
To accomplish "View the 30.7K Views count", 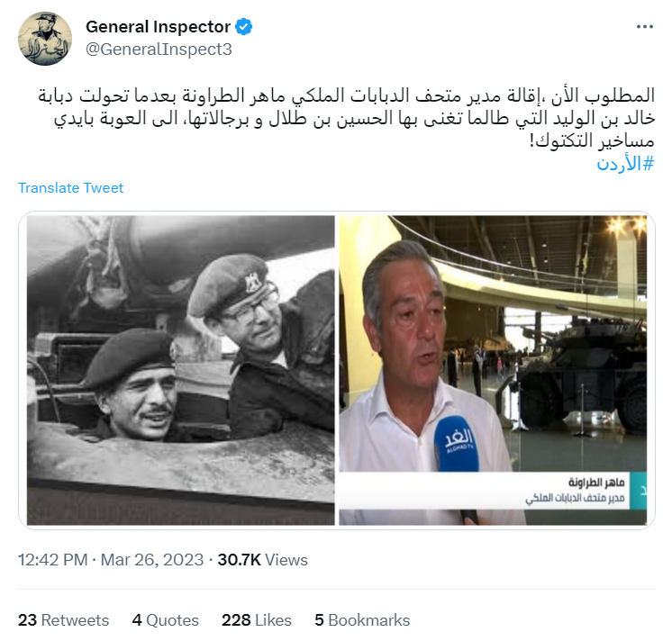I will coord(263,560).
